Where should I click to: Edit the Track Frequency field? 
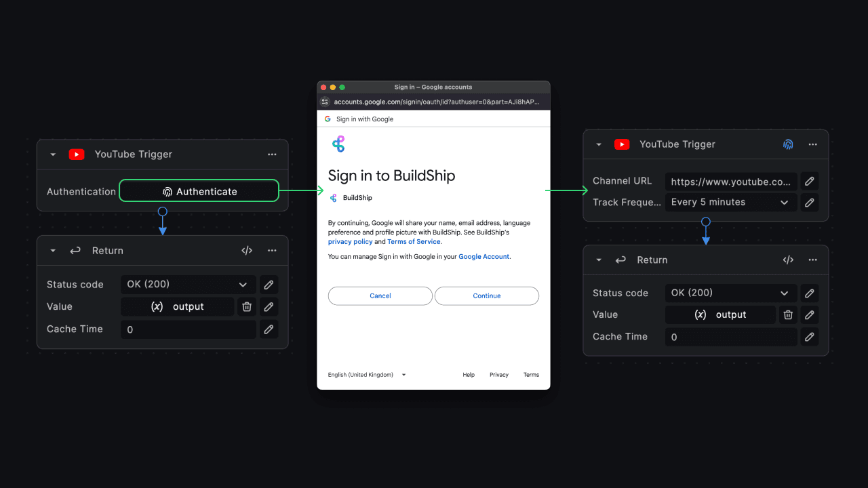click(809, 202)
